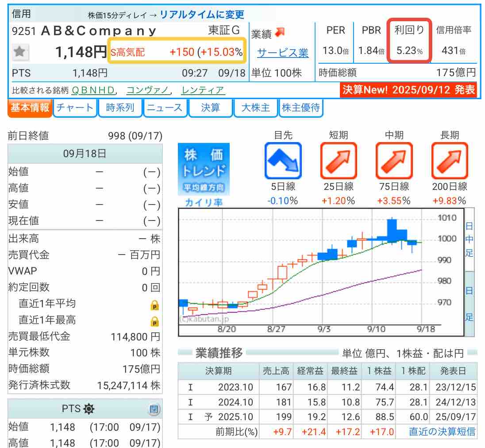The height and width of the screenshot is (448, 485).
Task: Click the +3.55% deviation value
Action: click(394, 201)
